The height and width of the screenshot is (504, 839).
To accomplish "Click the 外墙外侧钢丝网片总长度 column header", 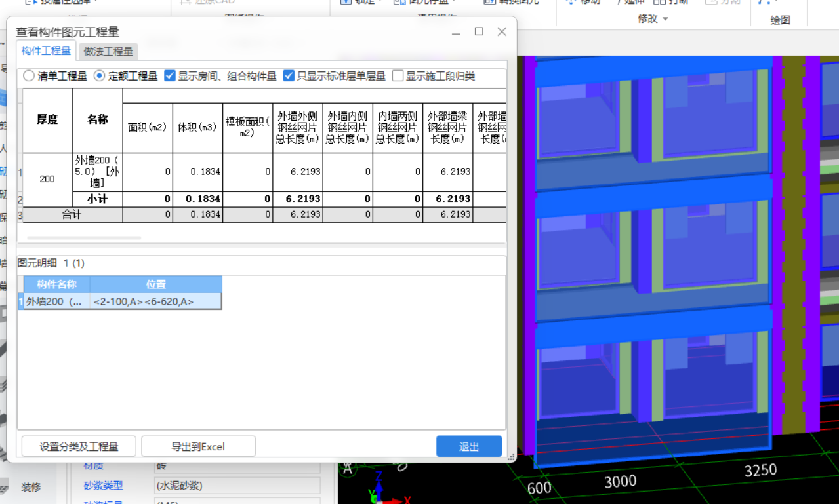I will click(x=298, y=127).
